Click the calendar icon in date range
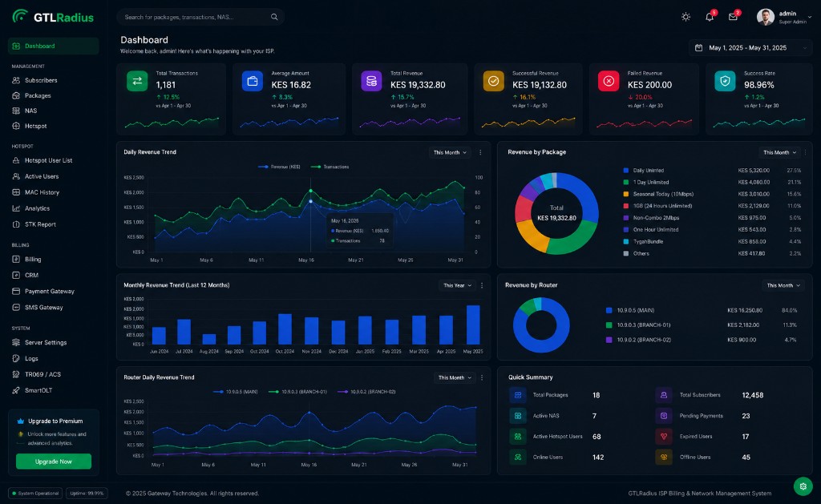821x504 pixels. click(698, 47)
